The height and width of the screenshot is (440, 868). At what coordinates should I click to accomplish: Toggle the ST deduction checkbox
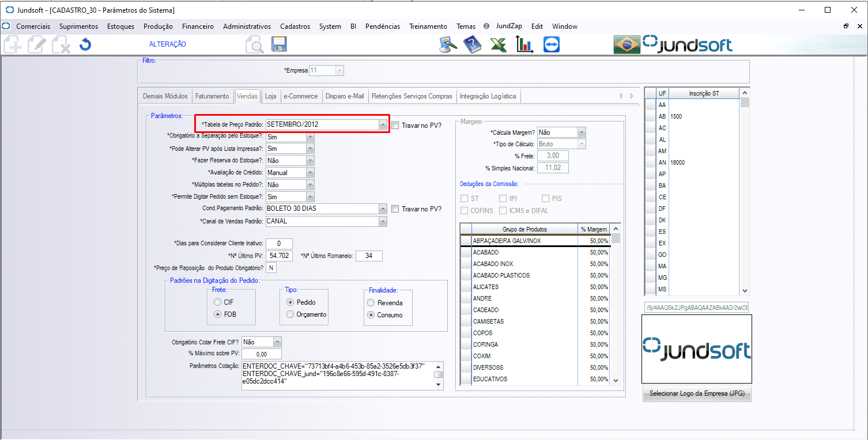click(465, 199)
